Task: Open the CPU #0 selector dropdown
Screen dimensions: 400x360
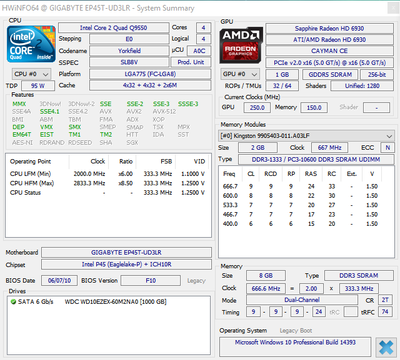Action: click(31, 74)
